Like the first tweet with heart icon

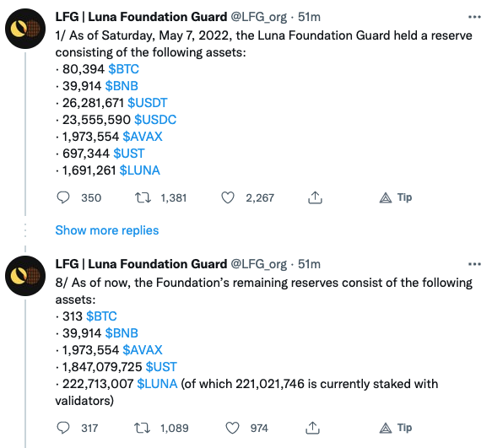click(228, 197)
